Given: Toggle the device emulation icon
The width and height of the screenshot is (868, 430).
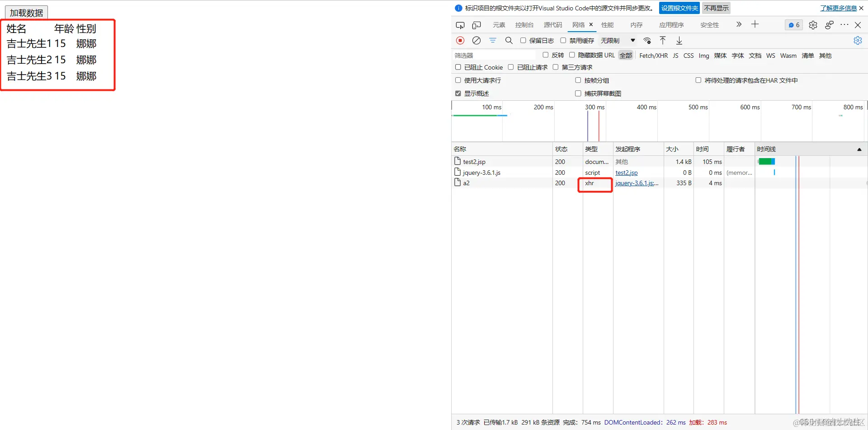Looking at the screenshot, I should click(x=476, y=25).
